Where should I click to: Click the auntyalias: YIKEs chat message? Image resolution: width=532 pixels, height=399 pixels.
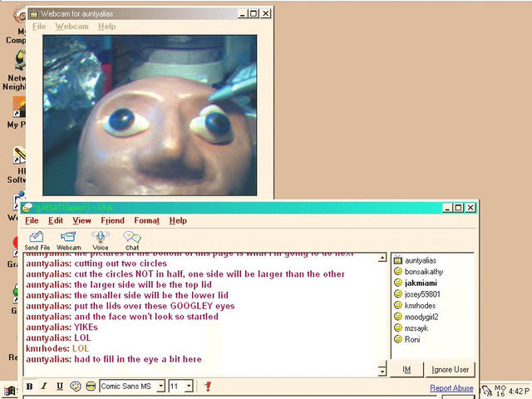point(62,328)
